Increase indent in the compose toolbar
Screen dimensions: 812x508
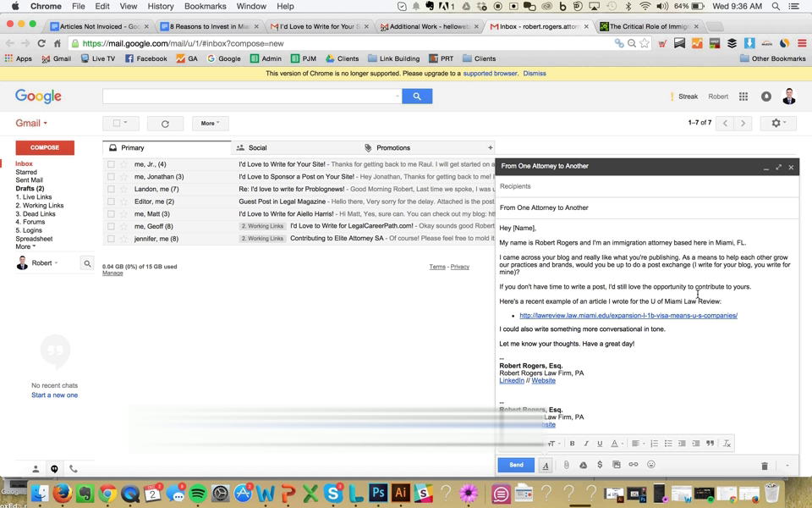[x=696, y=443]
